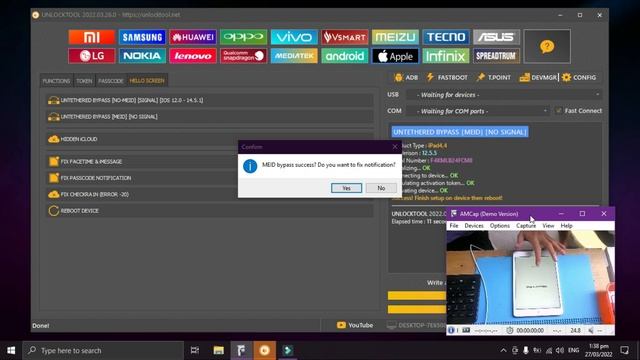Select the LG brand icon
Image resolution: width=640 pixels, height=360 pixels.
tap(91, 56)
